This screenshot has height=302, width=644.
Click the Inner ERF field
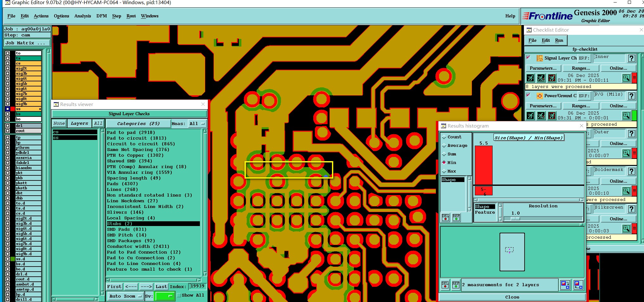[x=609, y=58]
